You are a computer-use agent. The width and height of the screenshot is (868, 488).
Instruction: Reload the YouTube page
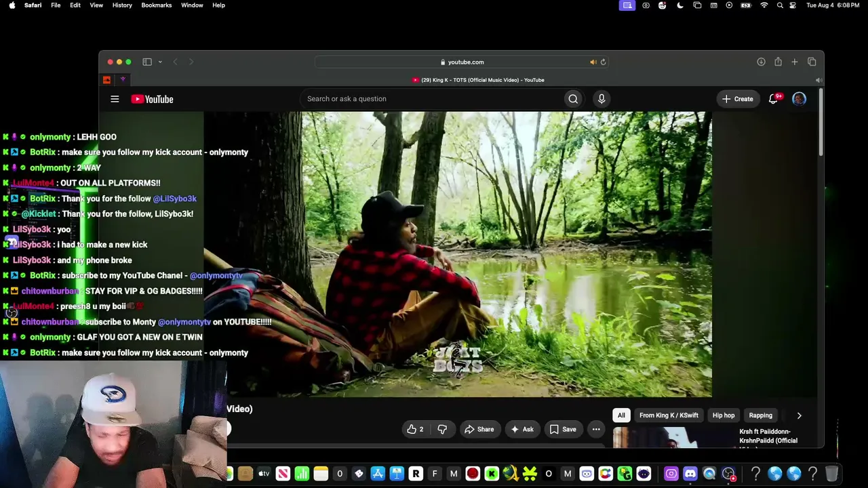pyautogui.click(x=603, y=62)
